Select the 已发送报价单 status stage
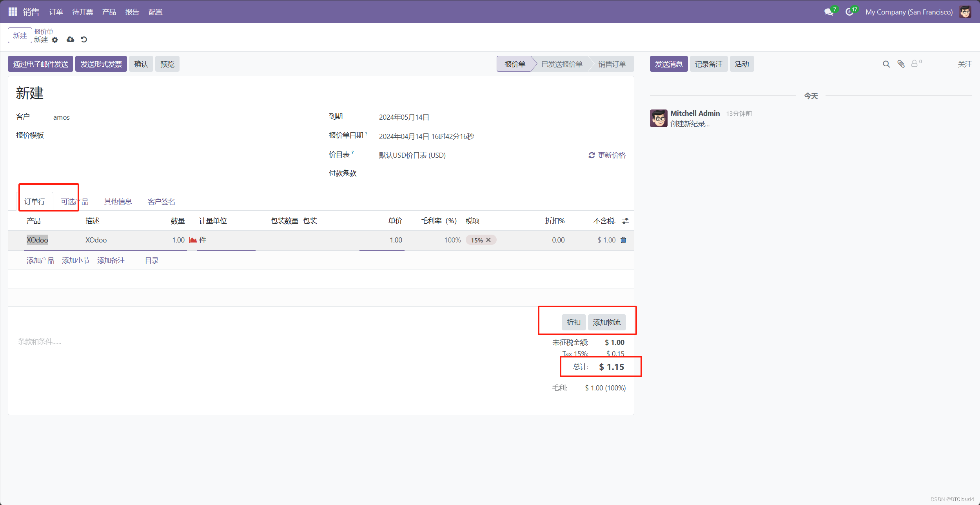980x505 pixels. pos(561,64)
